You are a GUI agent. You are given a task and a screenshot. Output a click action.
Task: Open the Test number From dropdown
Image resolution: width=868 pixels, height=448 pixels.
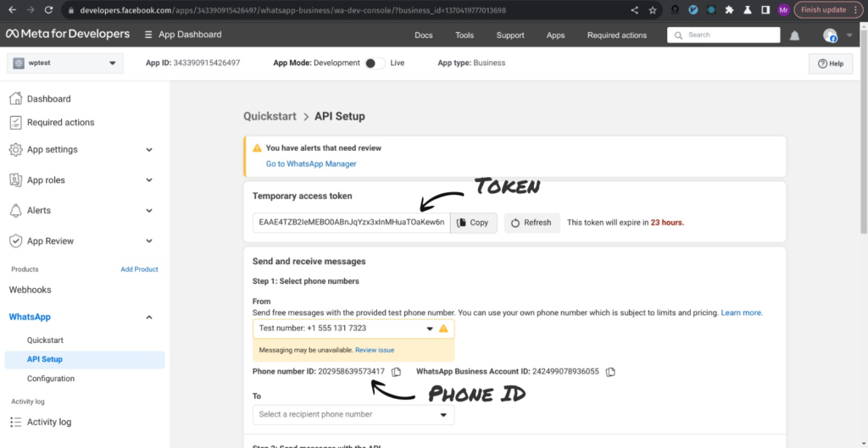353,329
